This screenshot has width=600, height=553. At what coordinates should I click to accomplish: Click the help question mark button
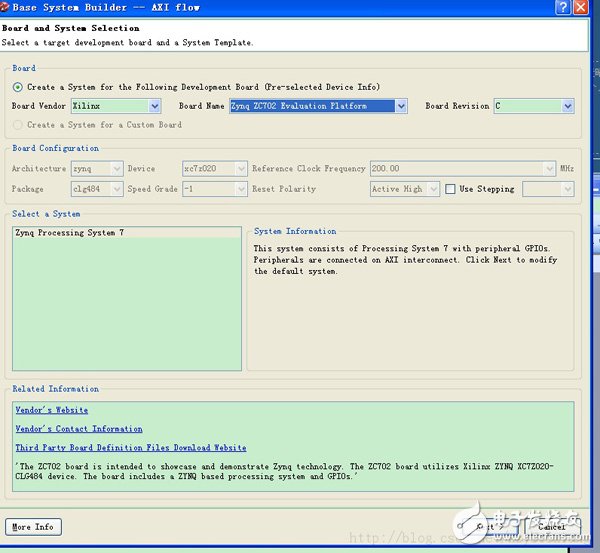click(x=562, y=8)
